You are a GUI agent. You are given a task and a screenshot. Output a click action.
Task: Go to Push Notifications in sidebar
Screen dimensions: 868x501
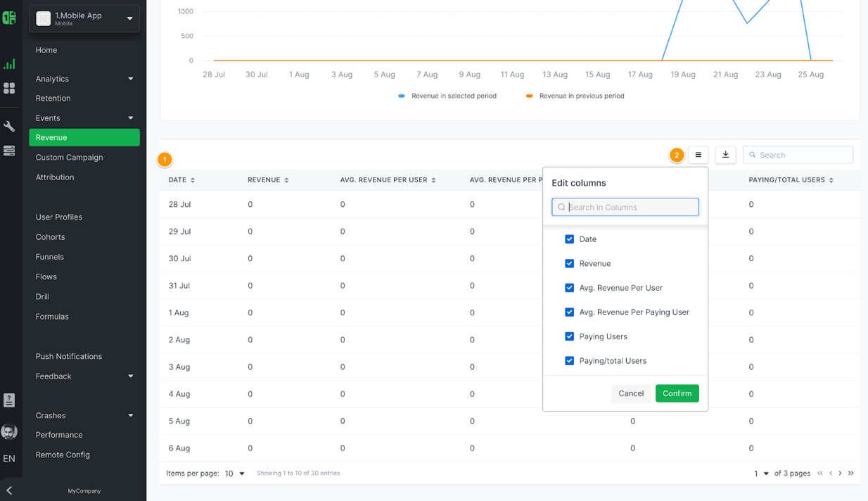(x=69, y=356)
